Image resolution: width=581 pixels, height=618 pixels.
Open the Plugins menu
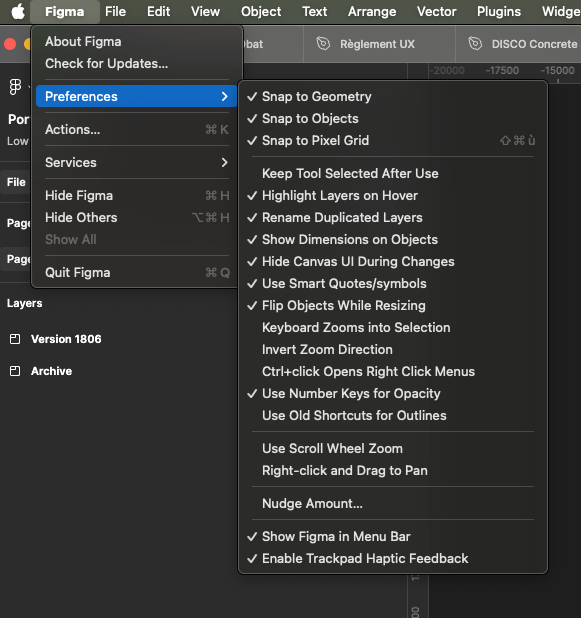499,11
